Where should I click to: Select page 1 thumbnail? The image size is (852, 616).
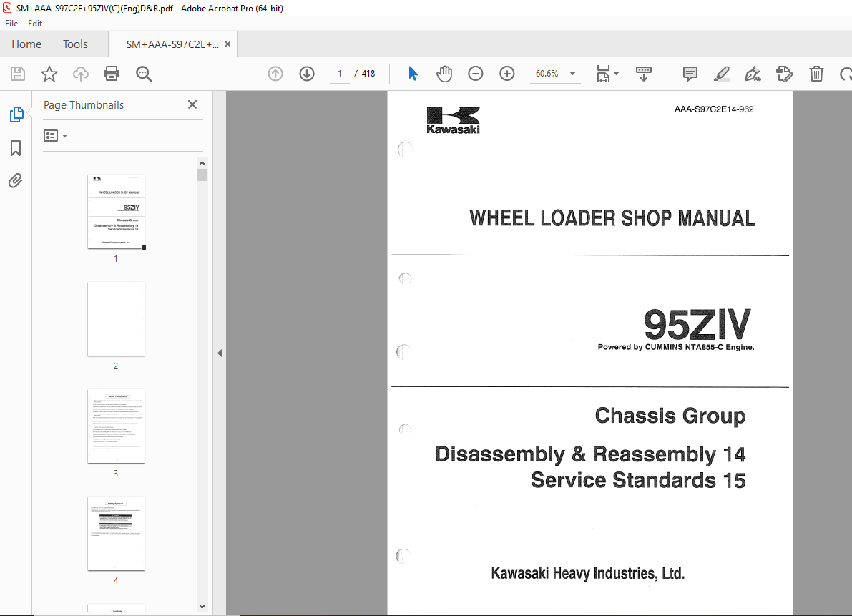[x=117, y=211]
